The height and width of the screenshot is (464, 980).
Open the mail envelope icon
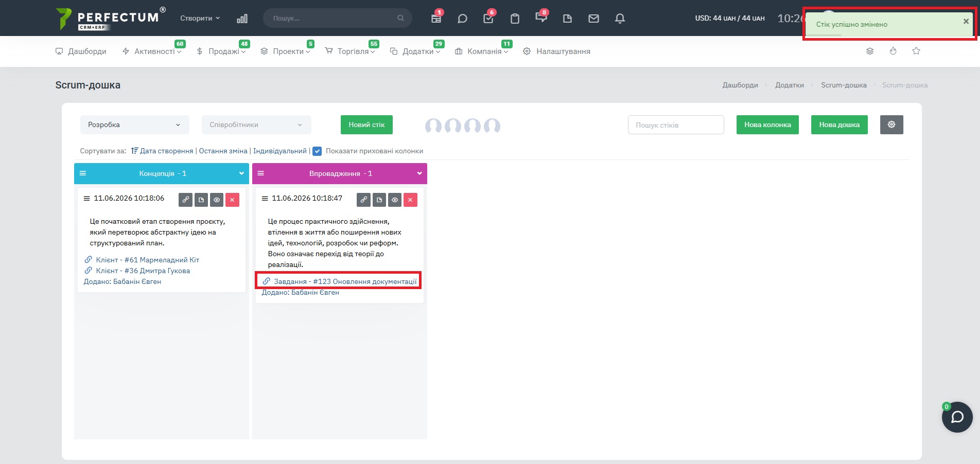tap(593, 19)
